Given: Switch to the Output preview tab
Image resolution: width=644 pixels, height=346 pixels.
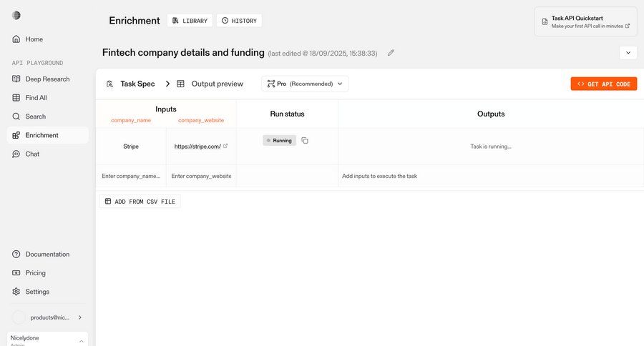Looking at the screenshot, I should click(210, 84).
